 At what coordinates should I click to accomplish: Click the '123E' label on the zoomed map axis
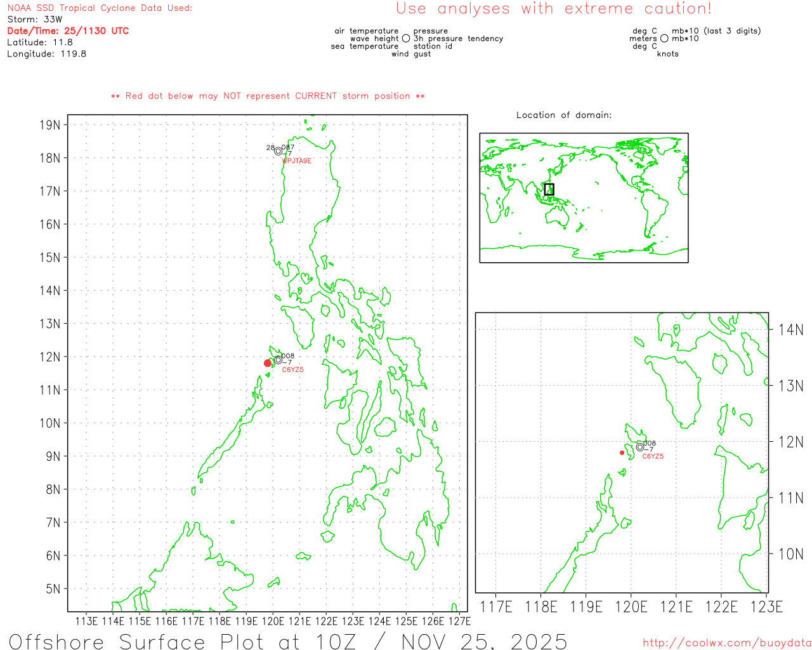(x=766, y=607)
